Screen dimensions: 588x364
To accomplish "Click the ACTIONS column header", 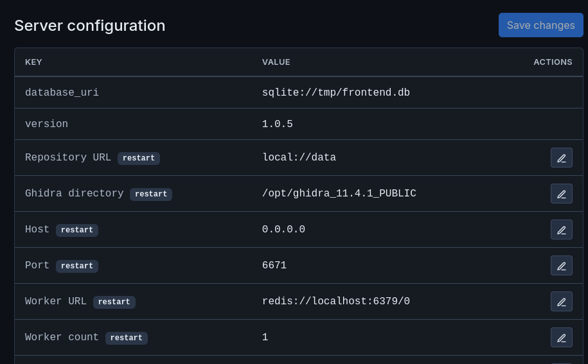I will tap(553, 62).
